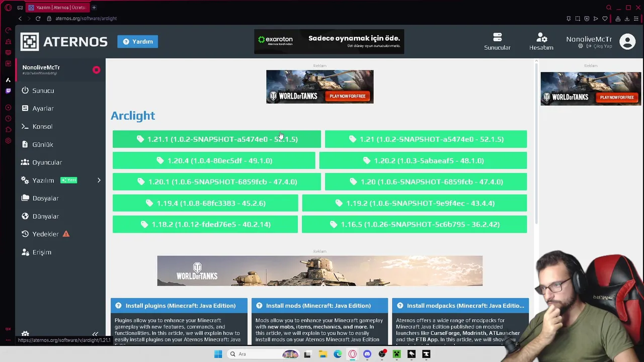Screen dimensions: 644x362
Task: Open the Yedekler history icon
Action: [25, 234]
